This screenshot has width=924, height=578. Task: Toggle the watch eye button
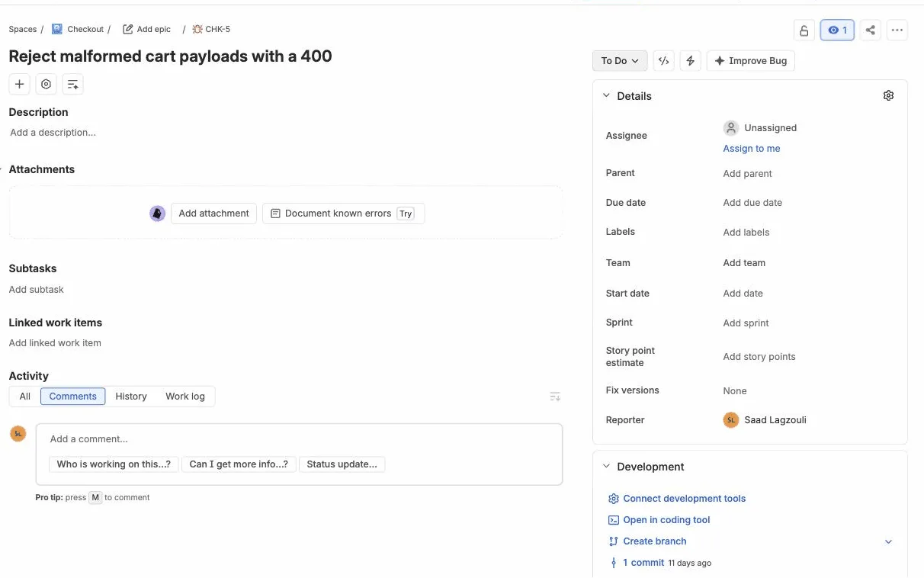pyautogui.click(x=837, y=31)
